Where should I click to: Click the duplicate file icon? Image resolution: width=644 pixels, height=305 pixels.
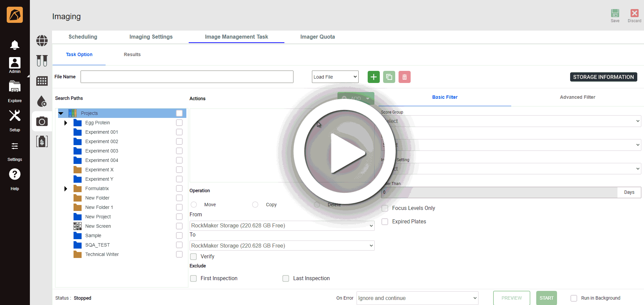389,77
